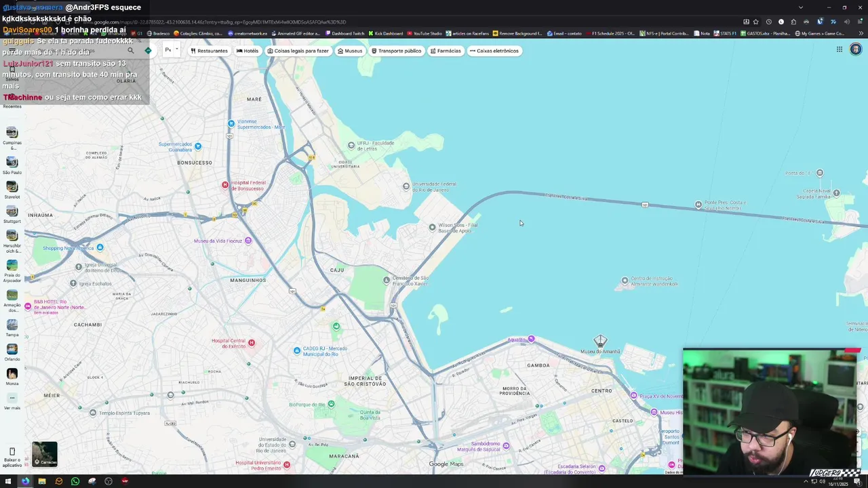Select Museu da Vida Fiocruz pin
This screenshot has width=868, height=488.
coord(248,241)
